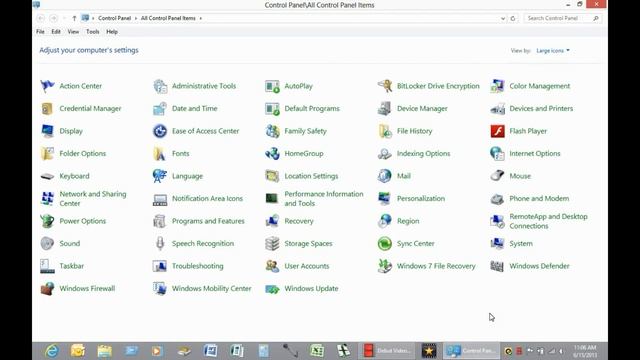The height and width of the screenshot is (360, 640).
Task: Launch Internet Explorer from the taskbar
Action: [x=51, y=351]
